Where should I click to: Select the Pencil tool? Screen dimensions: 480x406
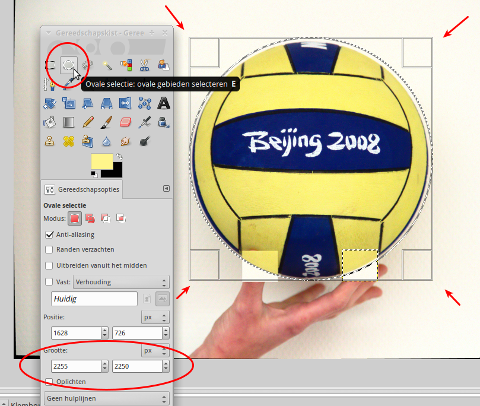click(x=88, y=122)
